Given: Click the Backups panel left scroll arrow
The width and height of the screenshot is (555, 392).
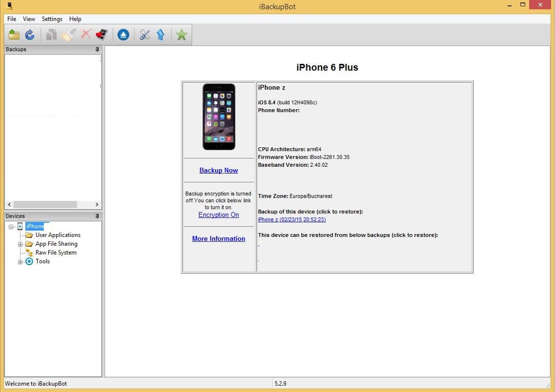Looking at the screenshot, I should (9, 204).
